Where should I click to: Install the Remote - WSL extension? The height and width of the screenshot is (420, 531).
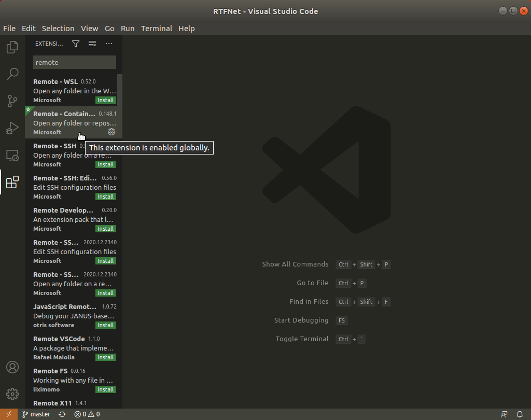coord(106,100)
